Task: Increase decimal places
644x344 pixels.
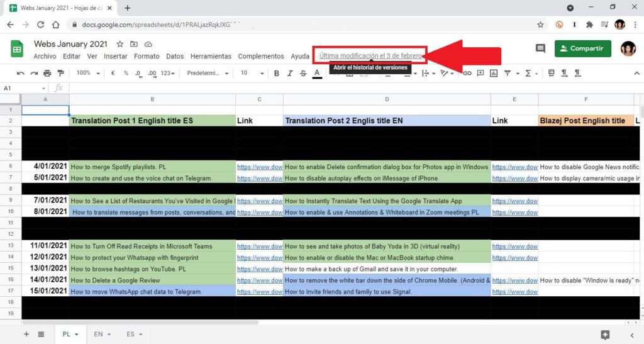Action: [152, 74]
